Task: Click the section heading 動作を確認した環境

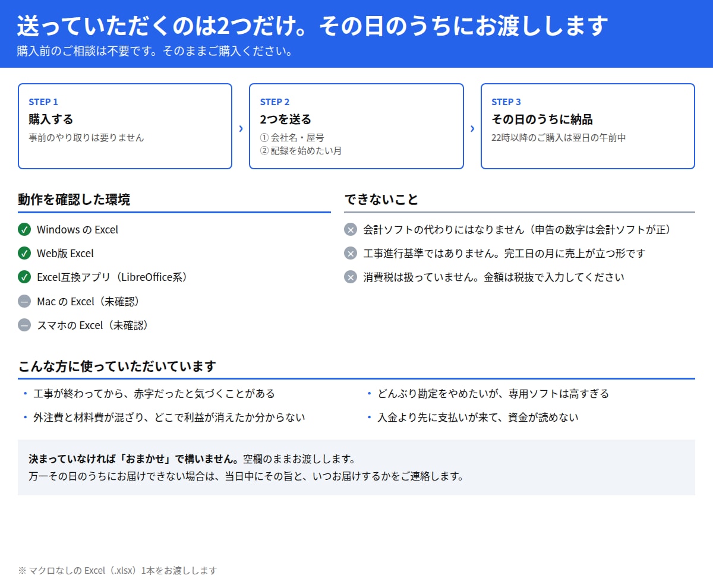Action: (74, 200)
